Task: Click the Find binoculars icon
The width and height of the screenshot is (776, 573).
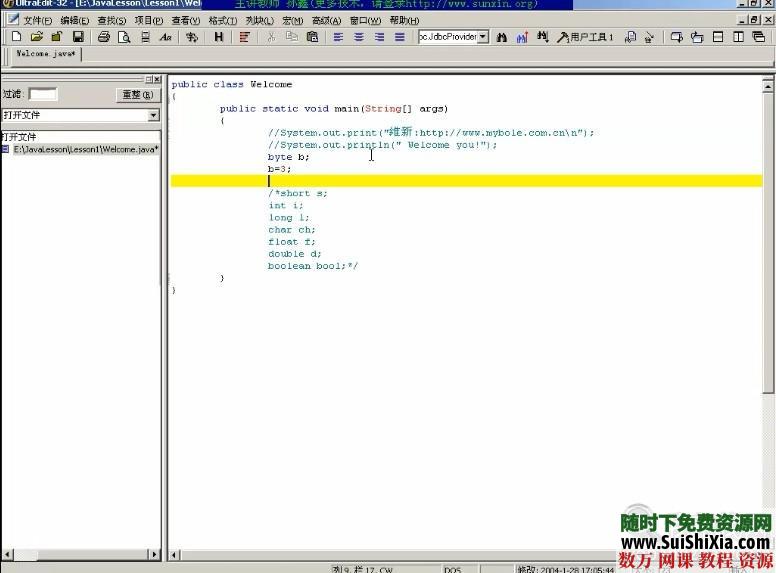Action: [x=501, y=37]
